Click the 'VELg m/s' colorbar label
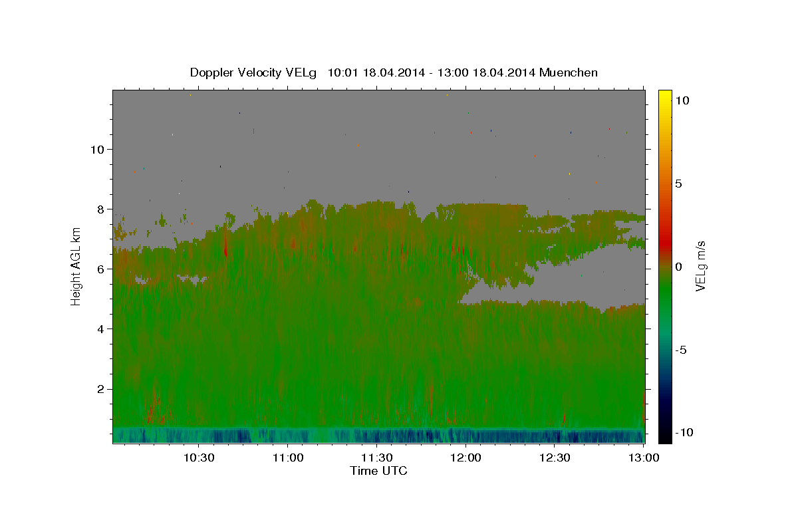Image resolution: width=798 pixels, height=532 pixels. click(x=700, y=265)
